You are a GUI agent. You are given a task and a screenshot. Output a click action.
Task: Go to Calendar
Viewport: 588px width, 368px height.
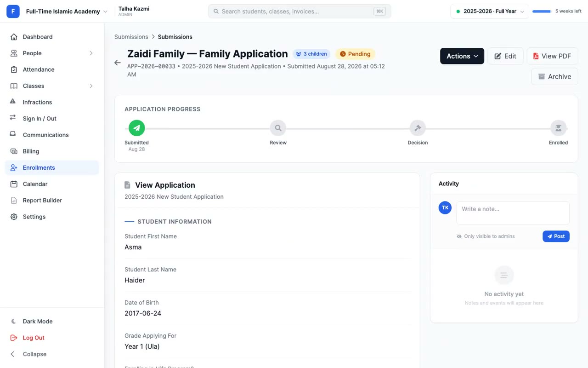click(x=52, y=184)
